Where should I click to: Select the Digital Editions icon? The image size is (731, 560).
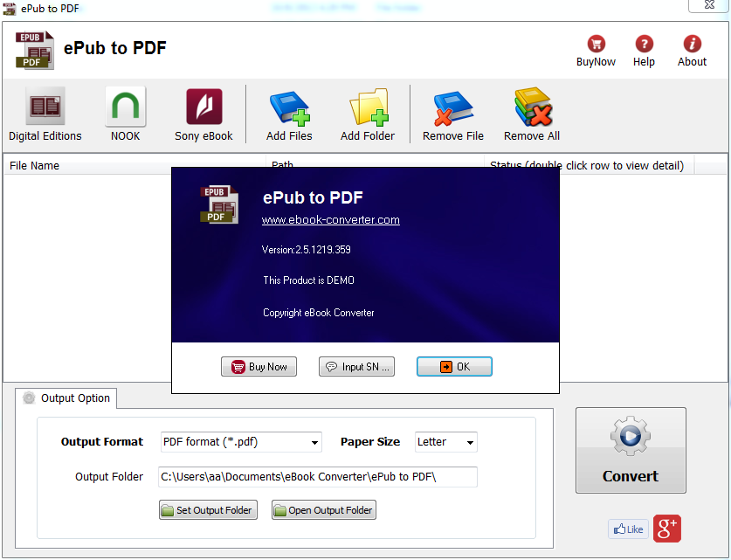tap(45, 114)
